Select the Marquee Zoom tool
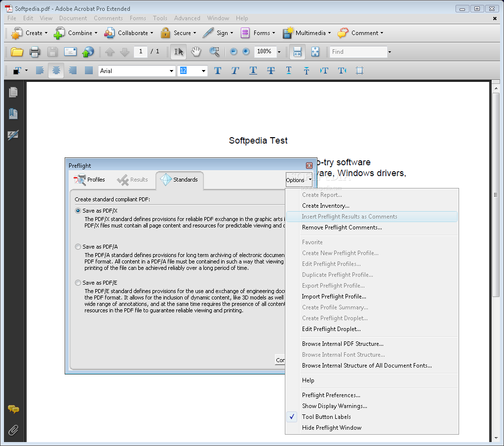504x446 pixels. (214, 52)
